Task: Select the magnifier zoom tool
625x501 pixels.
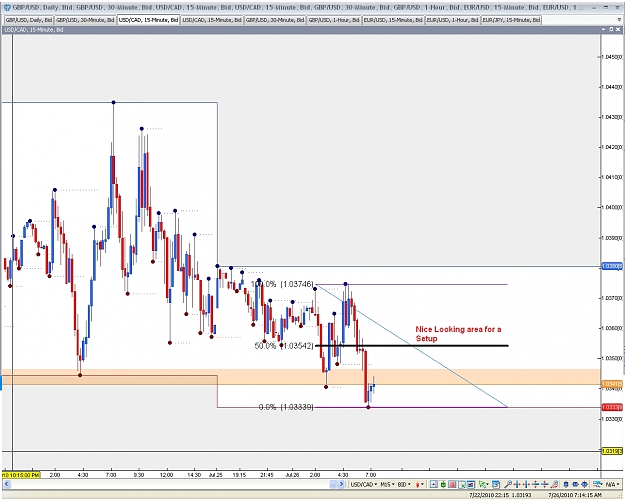Action: (508, 484)
